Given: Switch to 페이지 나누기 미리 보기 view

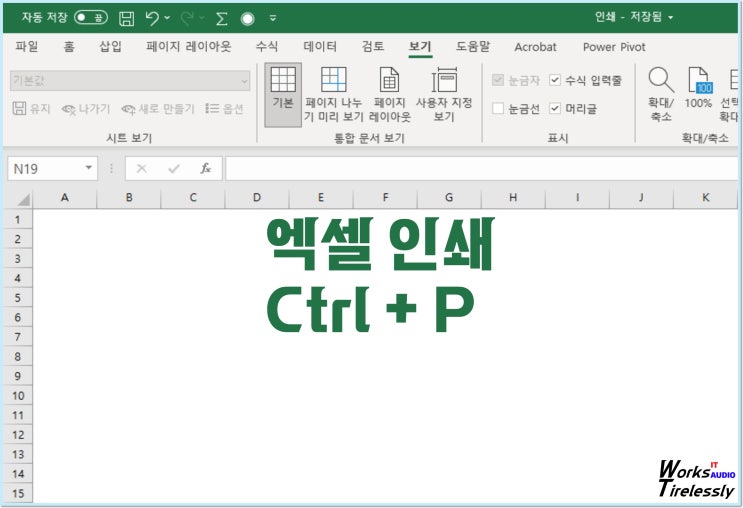Looking at the screenshot, I should (333, 95).
